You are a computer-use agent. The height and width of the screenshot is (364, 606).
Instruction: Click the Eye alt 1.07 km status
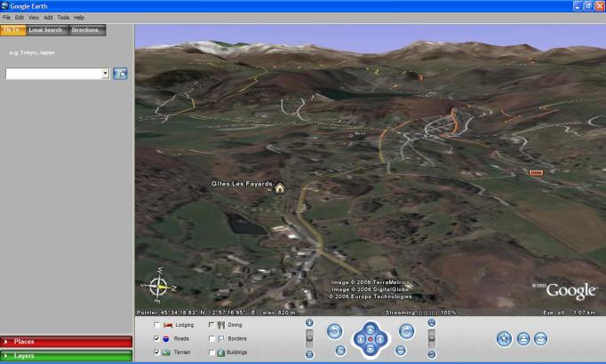tap(570, 313)
